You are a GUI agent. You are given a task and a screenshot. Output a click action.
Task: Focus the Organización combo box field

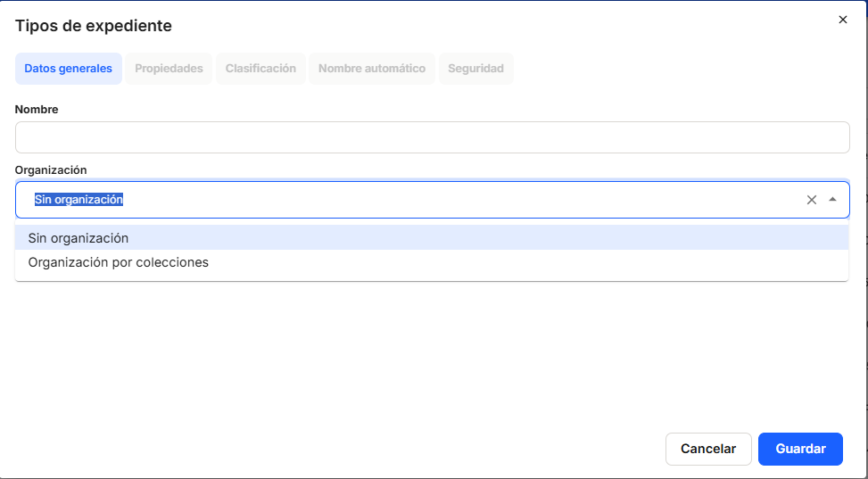[446, 200]
